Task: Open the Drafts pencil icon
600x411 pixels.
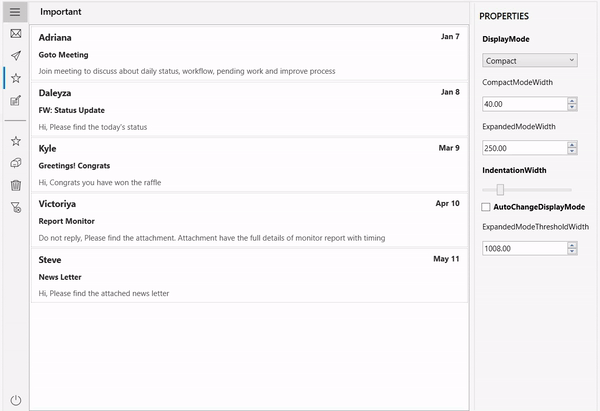Action: click(15, 100)
